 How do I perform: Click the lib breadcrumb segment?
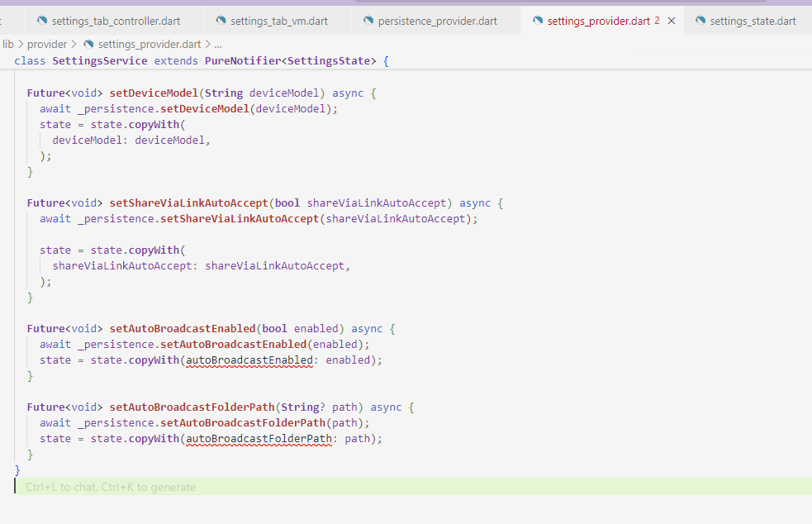[7, 44]
